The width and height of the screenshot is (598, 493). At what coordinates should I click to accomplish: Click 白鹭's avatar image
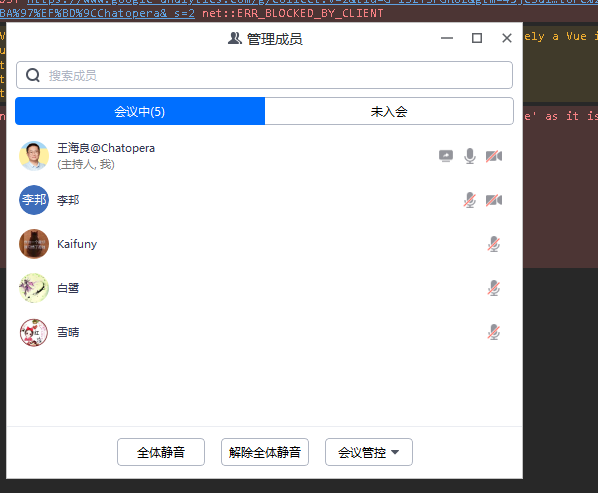[34, 288]
